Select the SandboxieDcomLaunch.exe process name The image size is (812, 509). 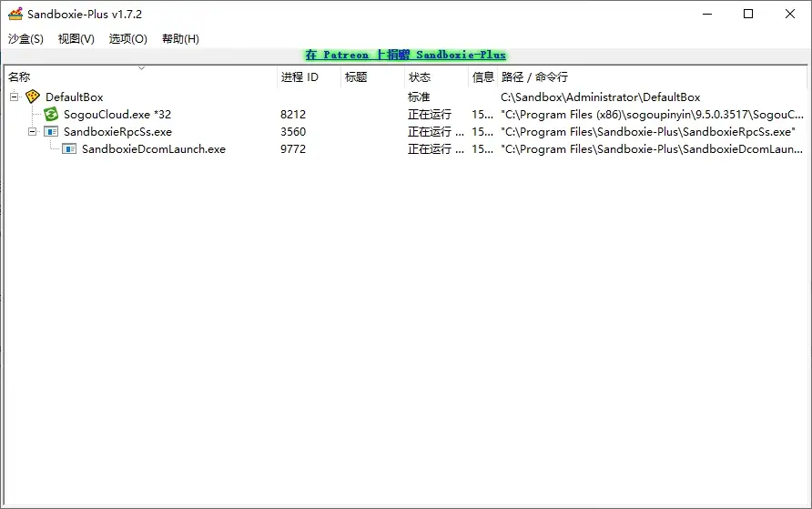(153, 148)
